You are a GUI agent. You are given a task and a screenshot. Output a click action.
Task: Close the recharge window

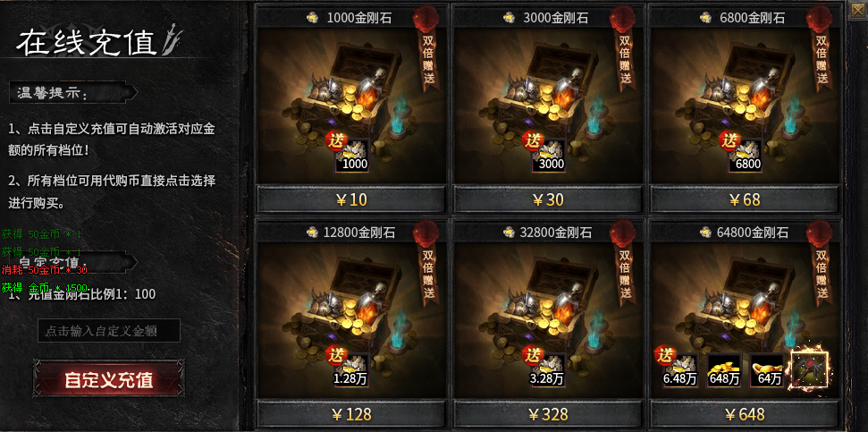click(x=858, y=11)
